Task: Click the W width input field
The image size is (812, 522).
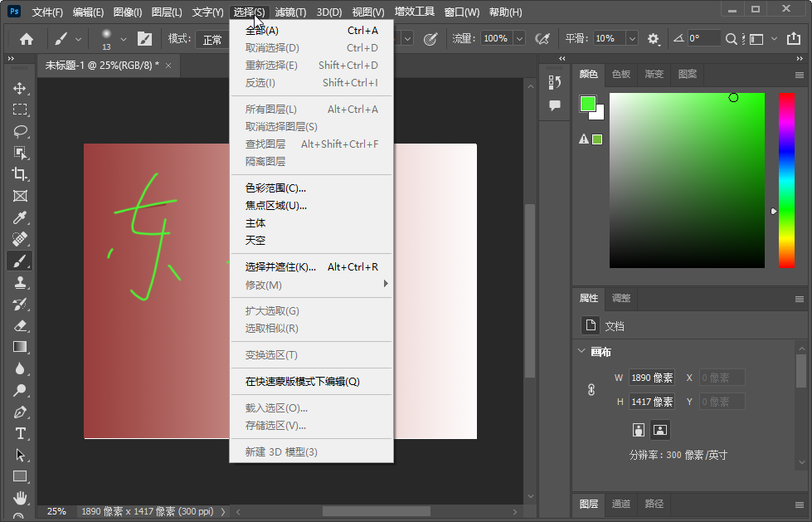Action: [x=652, y=377]
